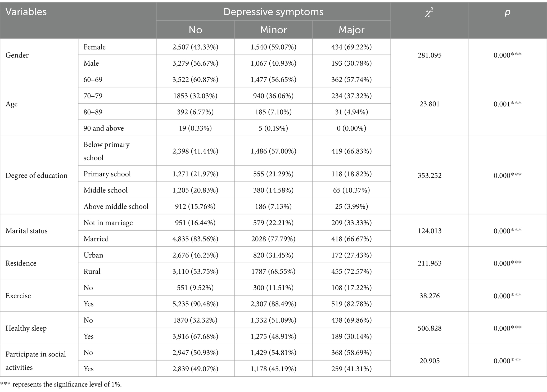
Task: Click the Major subheader cell
Action: (x=351, y=30)
